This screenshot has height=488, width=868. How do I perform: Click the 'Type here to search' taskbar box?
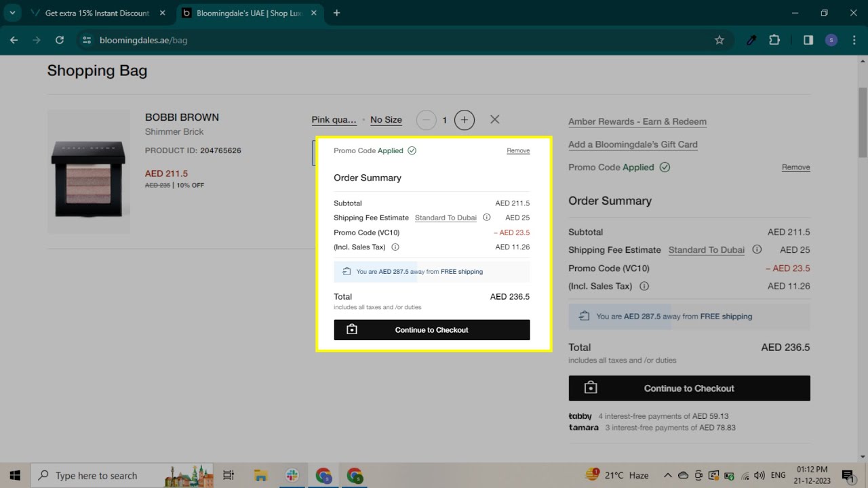click(122, 476)
